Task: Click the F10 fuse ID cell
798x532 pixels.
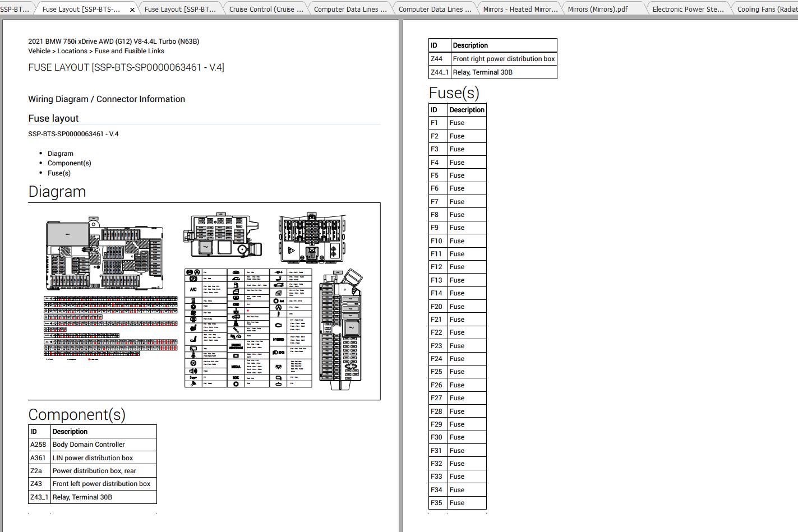Action: tap(438, 241)
